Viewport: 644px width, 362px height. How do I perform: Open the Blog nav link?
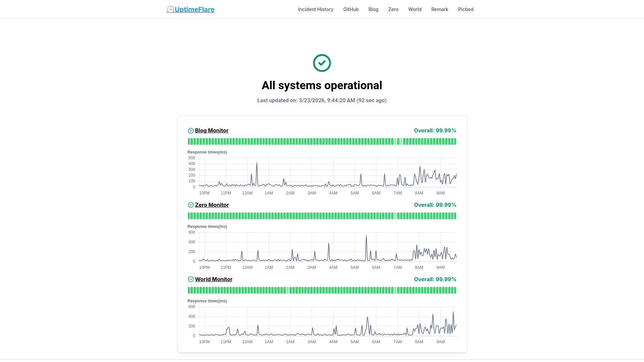[373, 9]
